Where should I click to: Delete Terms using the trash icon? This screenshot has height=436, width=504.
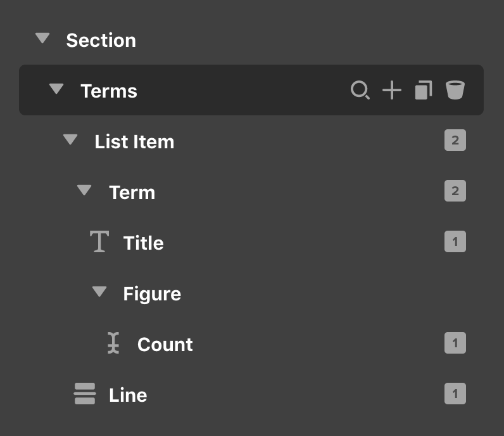pyautogui.click(x=455, y=90)
